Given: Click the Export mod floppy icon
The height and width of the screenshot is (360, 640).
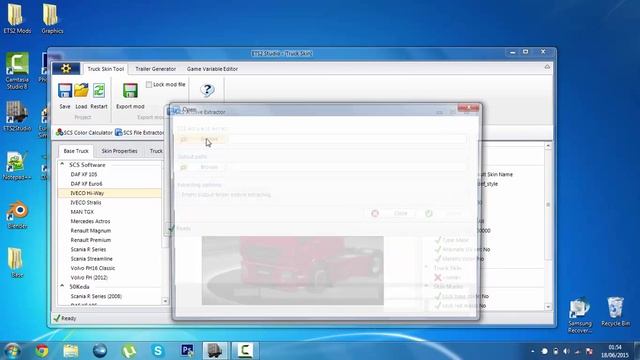Looking at the screenshot, I should (130, 90).
